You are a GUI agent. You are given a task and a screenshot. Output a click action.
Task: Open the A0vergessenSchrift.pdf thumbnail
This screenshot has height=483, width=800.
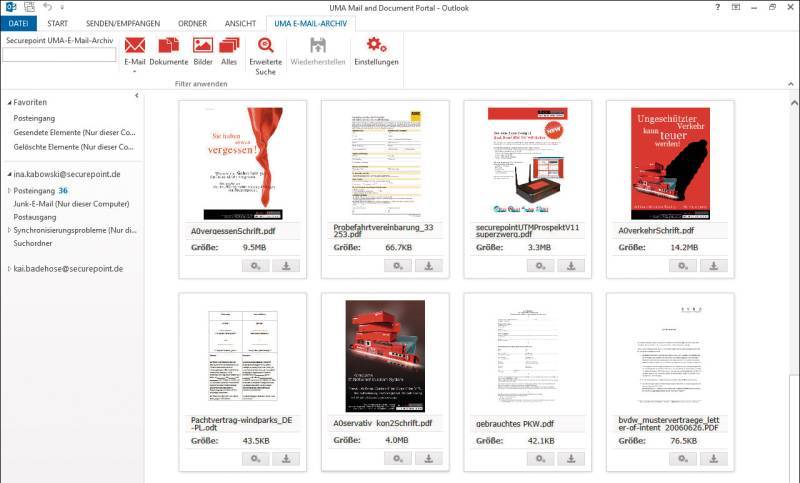pos(243,163)
